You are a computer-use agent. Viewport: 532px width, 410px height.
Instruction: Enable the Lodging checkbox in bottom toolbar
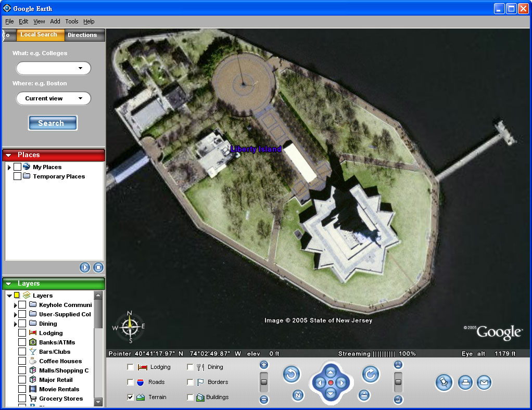click(x=130, y=367)
